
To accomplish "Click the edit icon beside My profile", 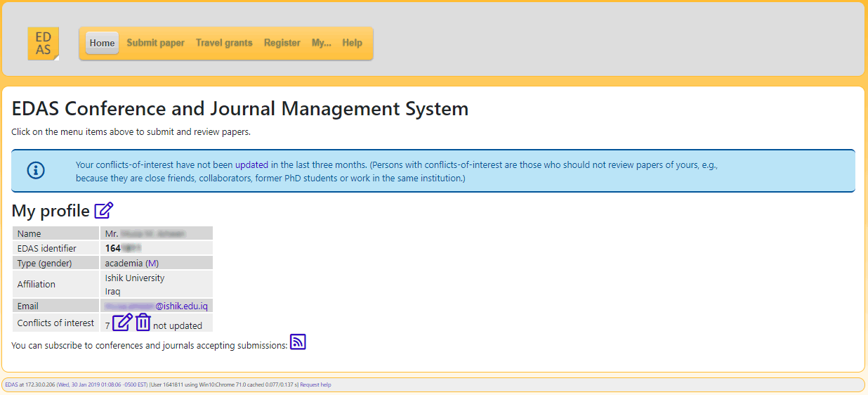I will pos(104,210).
